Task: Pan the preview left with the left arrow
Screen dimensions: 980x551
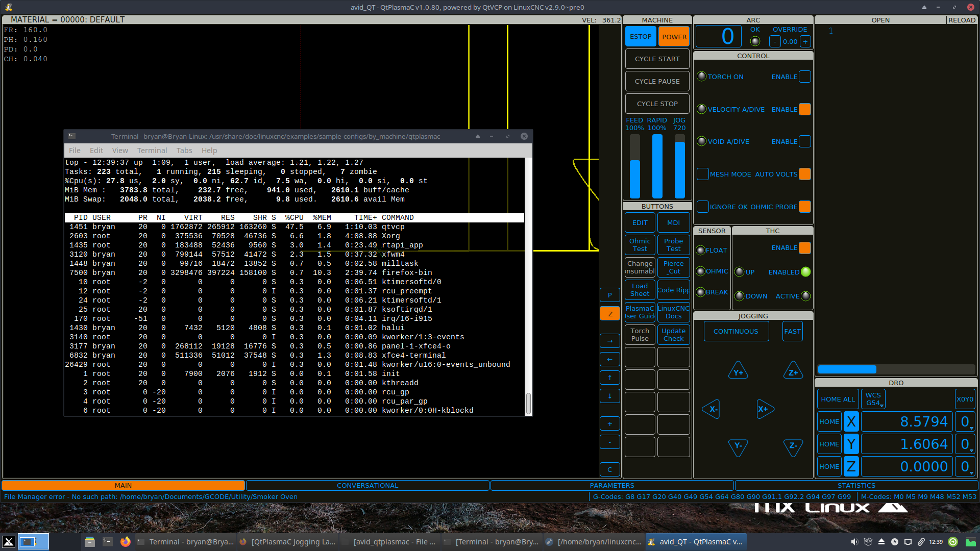Action: coord(609,359)
